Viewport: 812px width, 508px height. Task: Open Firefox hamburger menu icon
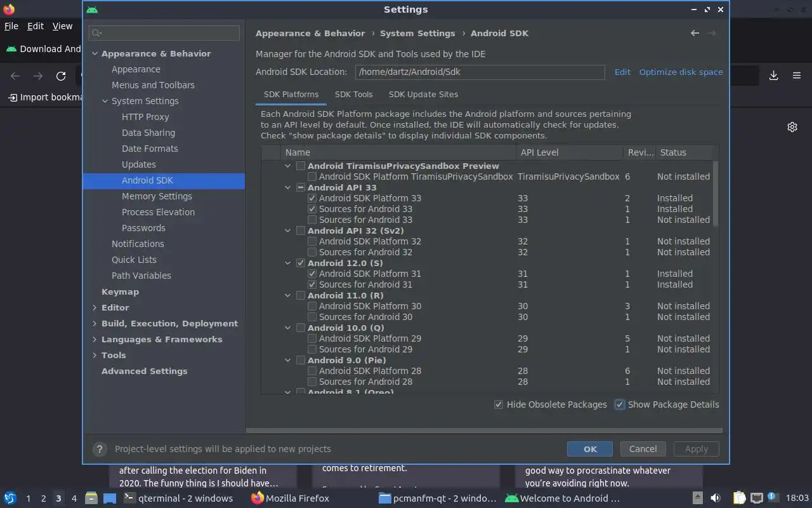[797, 76]
